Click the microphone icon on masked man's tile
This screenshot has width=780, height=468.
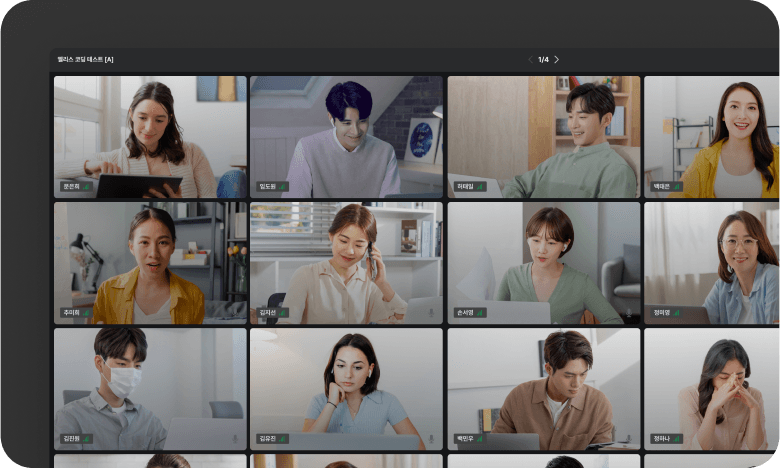235,438
